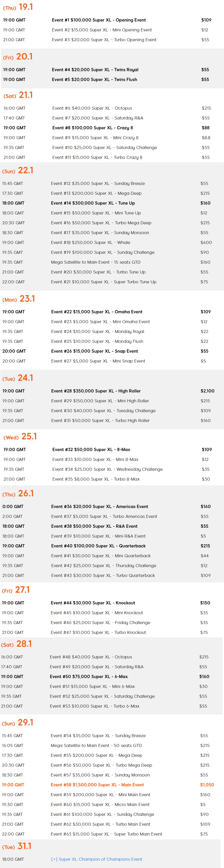Click Mega Satellite 15 seats GTD row
Image resolution: width=224 pixels, height=868 pixels.
click(x=112, y=262)
